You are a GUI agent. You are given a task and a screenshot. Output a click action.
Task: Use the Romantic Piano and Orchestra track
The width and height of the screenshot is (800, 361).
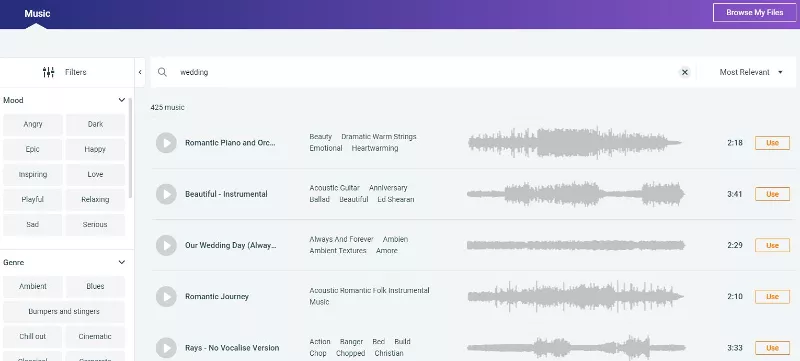pos(772,143)
